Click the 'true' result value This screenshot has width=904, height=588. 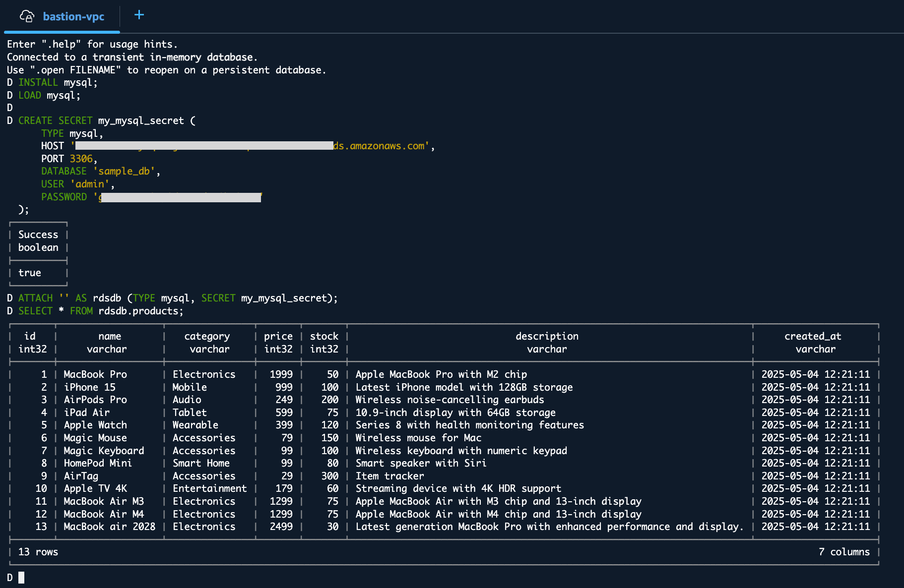30,273
